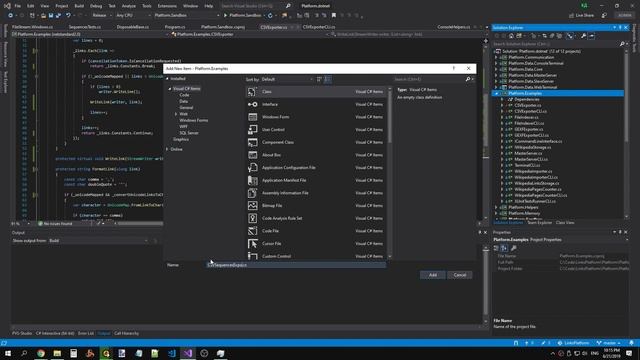This screenshot has height=360, width=640.
Task: Open taskbar search magnifier
Action: click(24, 353)
